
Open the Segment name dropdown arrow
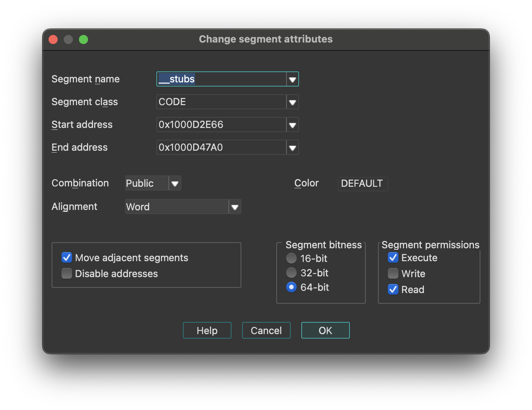(x=292, y=79)
